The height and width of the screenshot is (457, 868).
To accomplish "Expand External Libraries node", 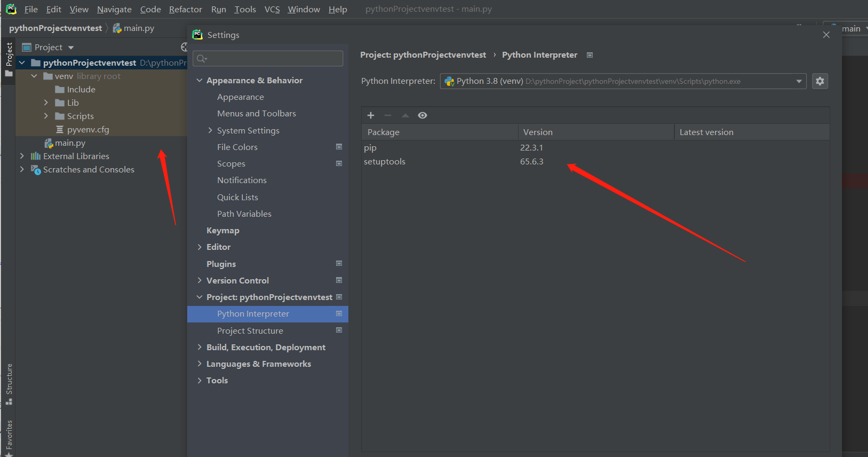I will pos(22,156).
